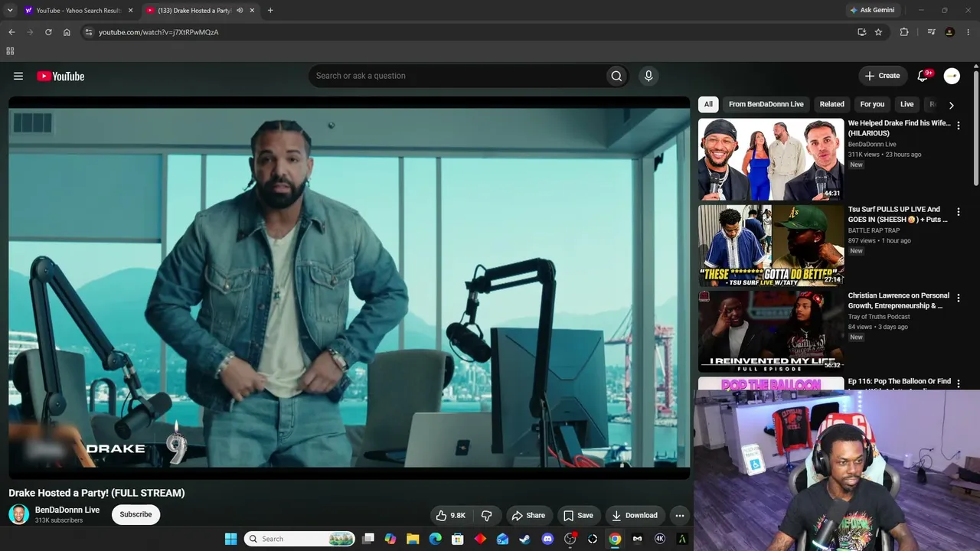
Task: Open browser home page
Action: (67, 32)
